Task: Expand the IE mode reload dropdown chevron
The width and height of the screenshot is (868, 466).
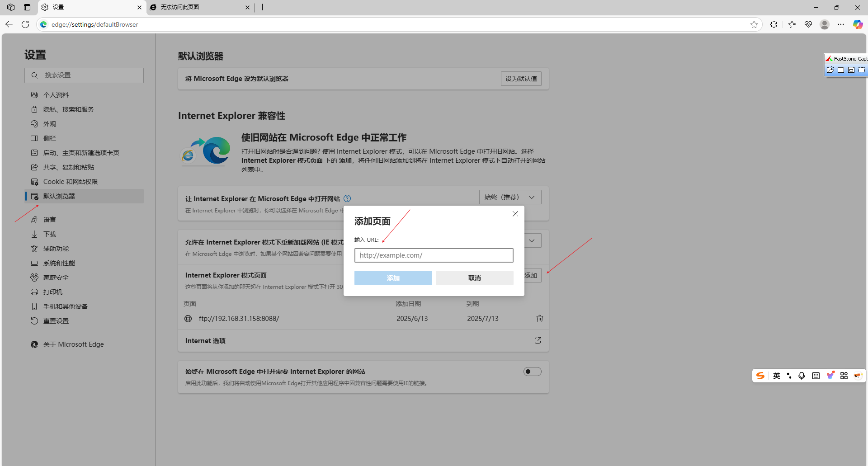Action: (532, 240)
